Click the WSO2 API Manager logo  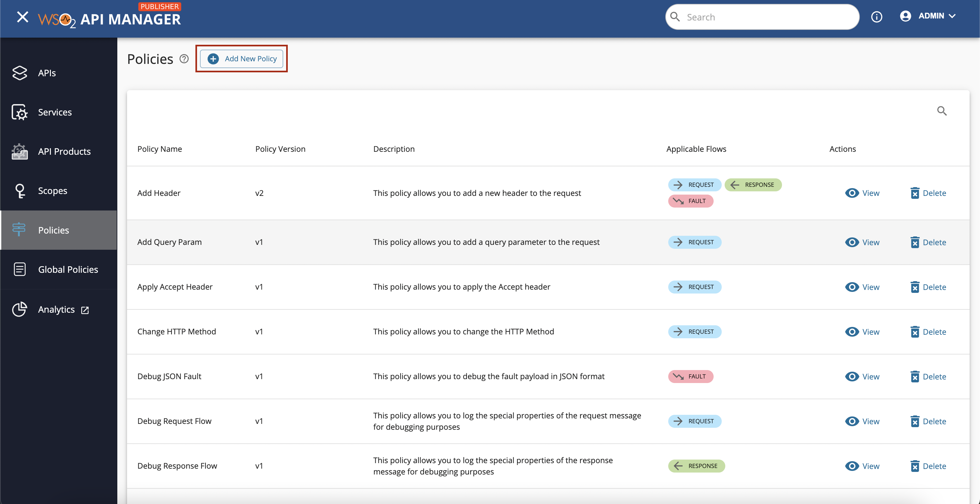[109, 19]
